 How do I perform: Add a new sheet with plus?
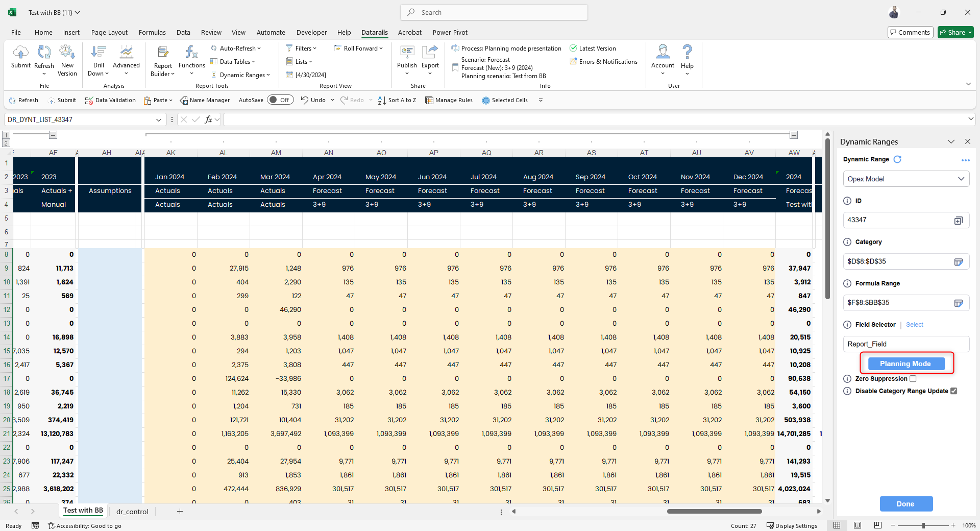tap(180, 511)
